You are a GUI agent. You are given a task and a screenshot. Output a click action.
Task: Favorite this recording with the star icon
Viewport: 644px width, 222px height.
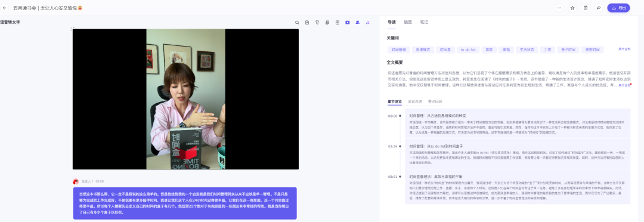pyautogui.click(x=572, y=8)
